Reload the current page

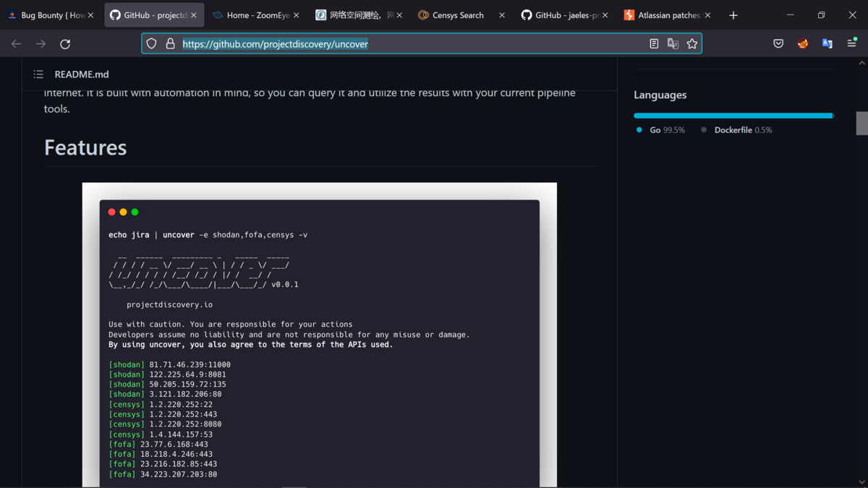coord(65,44)
